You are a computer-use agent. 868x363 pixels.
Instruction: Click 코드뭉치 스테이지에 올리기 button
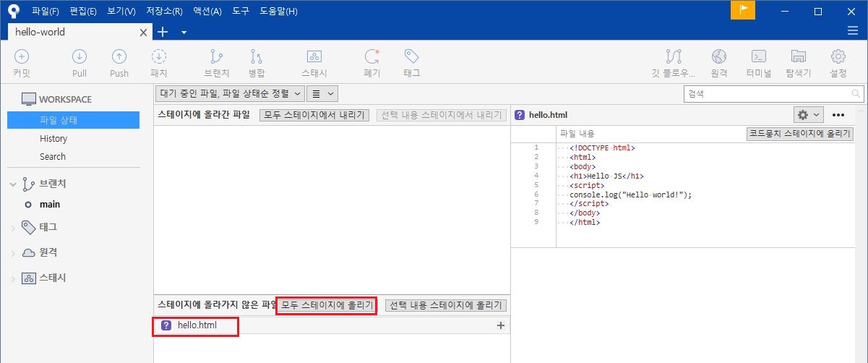[x=799, y=134]
